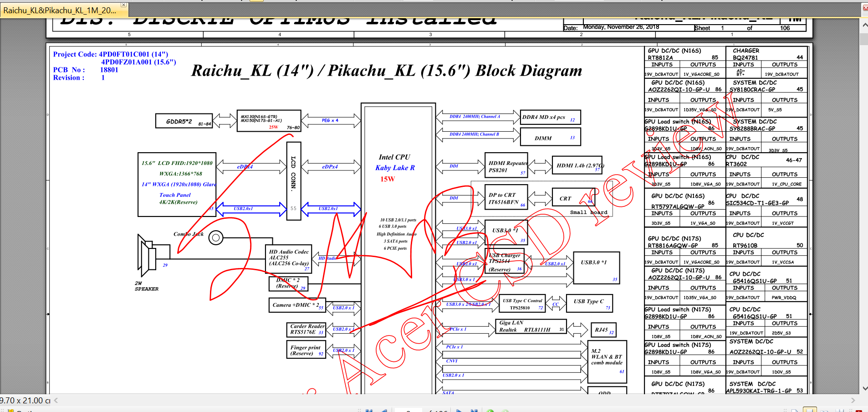The image size is (868, 412).
Task: Click the MX130(N16S-GTR) GPU block
Action: tap(269, 121)
